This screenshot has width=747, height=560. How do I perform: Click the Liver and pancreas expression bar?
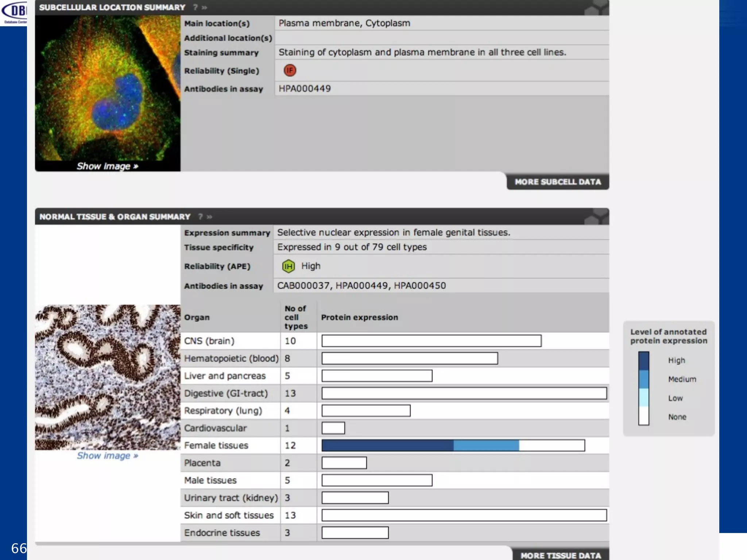pos(377,376)
